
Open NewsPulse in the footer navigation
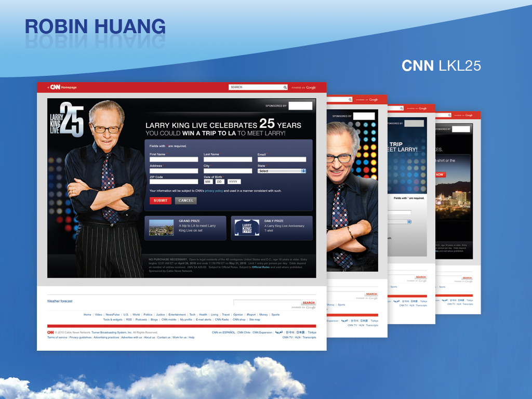113,314
